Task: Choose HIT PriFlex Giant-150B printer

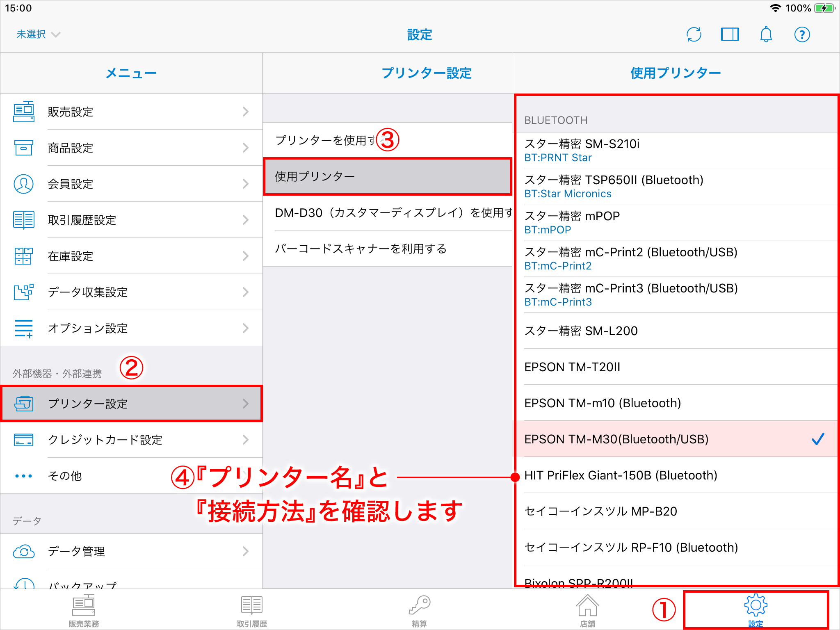Action: 677,475
